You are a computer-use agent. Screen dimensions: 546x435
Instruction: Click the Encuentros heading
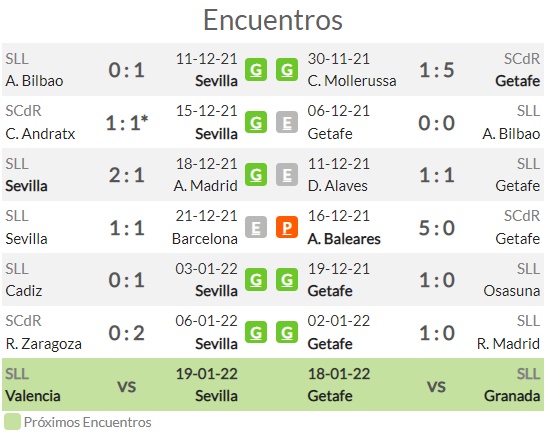point(273,20)
